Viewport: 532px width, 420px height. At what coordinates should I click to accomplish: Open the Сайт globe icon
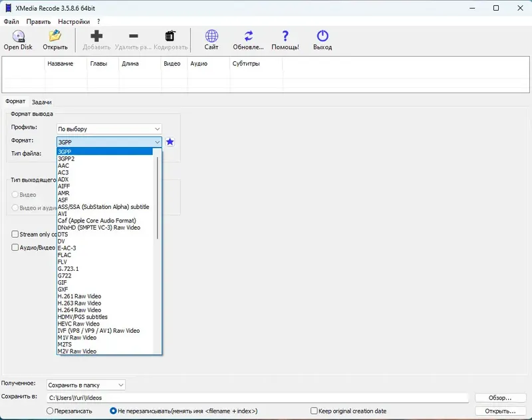point(211,36)
